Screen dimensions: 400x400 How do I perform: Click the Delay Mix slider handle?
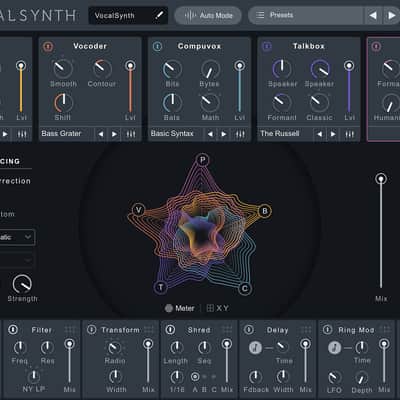(305, 344)
